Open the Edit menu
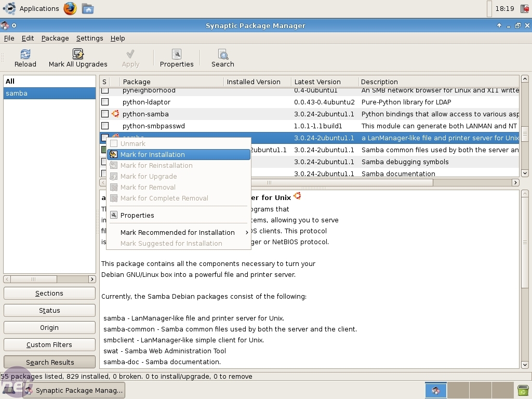 click(28, 38)
